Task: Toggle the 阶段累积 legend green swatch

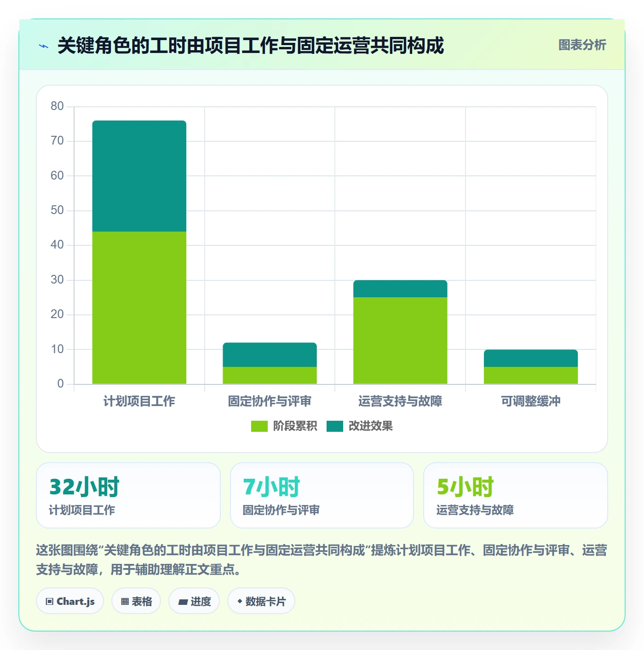Action: tap(259, 426)
